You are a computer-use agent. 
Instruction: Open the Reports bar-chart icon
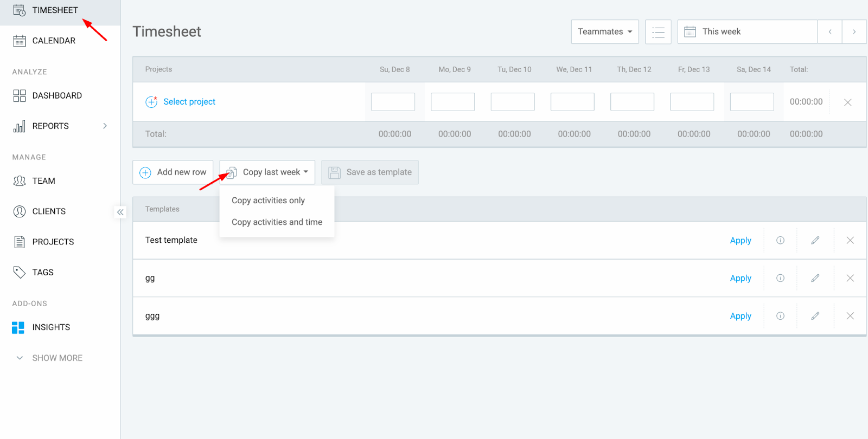click(x=20, y=126)
